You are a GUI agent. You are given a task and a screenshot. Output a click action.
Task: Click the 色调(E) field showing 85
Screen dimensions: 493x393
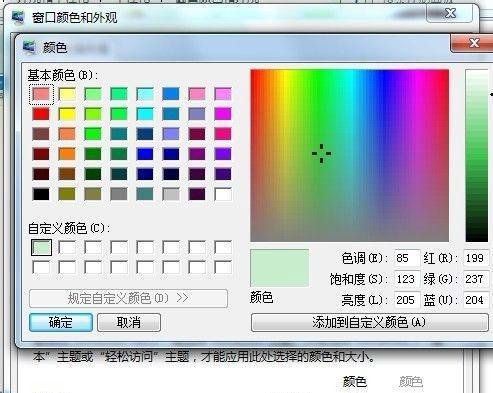(407, 258)
